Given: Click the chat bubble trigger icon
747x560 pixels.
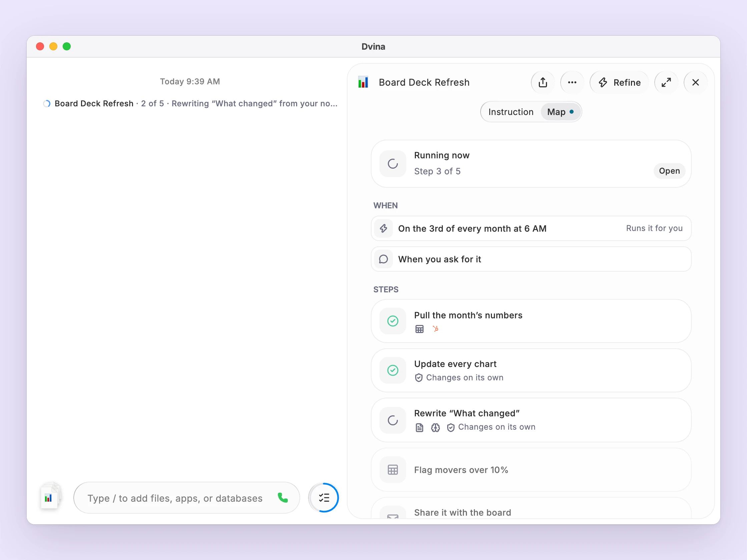Looking at the screenshot, I should pos(383,259).
